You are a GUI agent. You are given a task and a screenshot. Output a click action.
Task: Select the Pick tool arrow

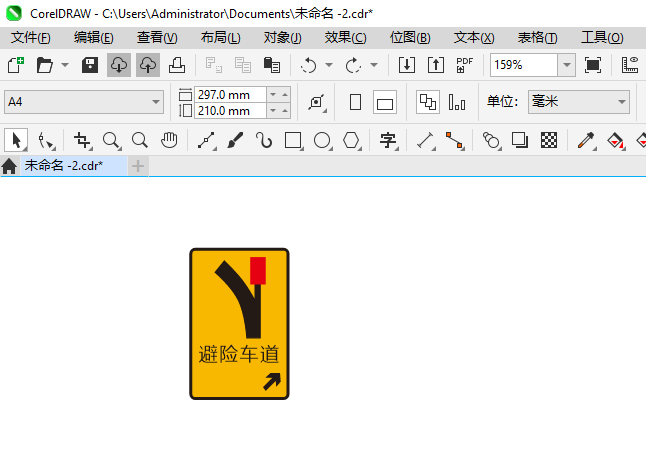16,140
